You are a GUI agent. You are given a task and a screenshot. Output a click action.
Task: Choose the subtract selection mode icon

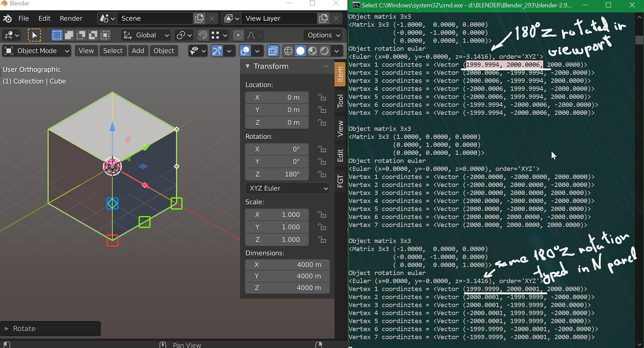[x=81, y=35]
